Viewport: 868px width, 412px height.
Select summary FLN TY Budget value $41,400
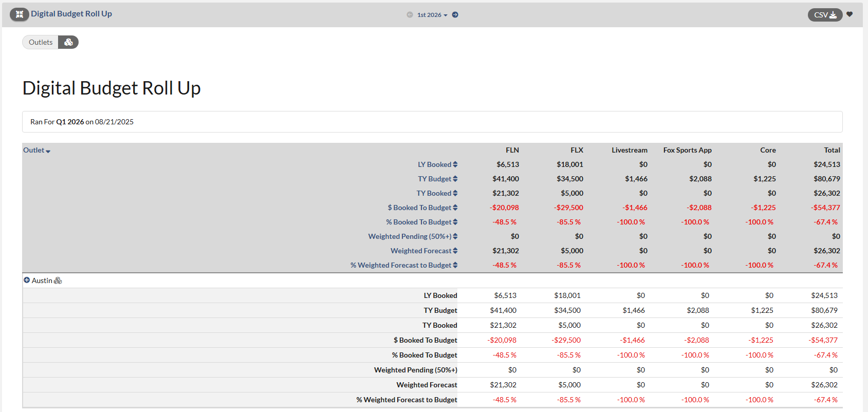tap(506, 179)
